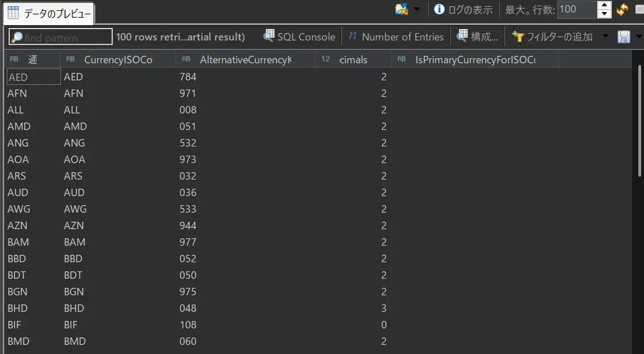
Task: Click the alternative key value 532
Action: [188, 143]
